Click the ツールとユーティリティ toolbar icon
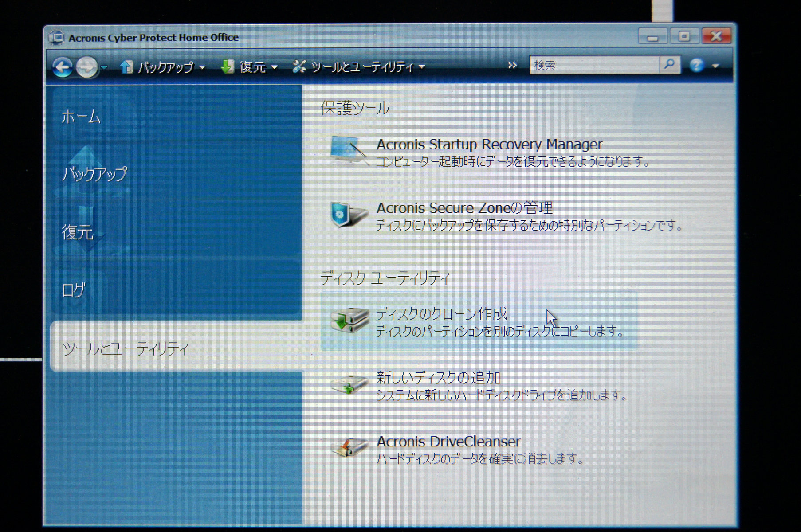Screen dimensions: 801x532 [x=299, y=66]
